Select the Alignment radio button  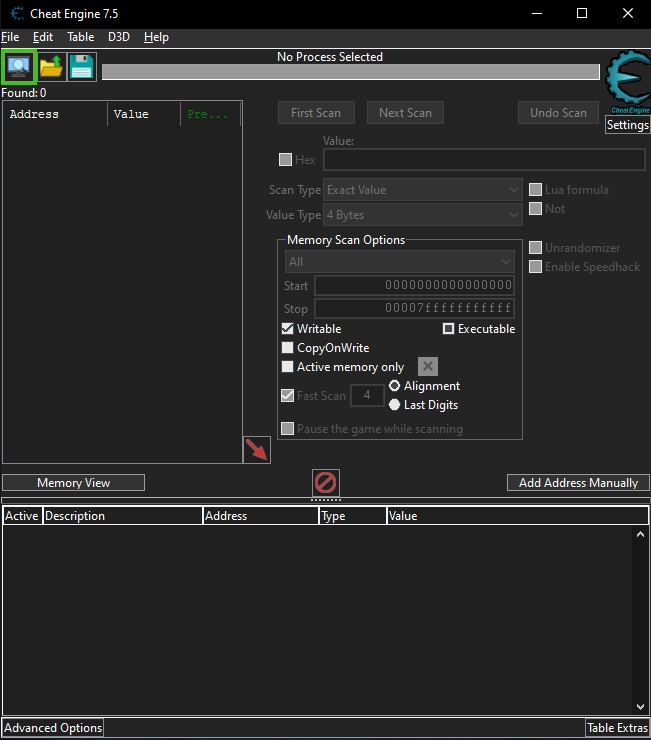coord(395,386)
